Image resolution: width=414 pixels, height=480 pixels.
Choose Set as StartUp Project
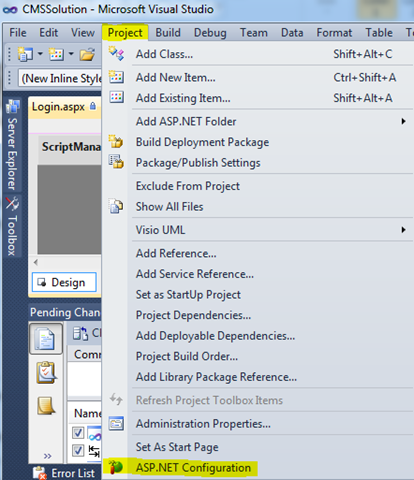pos(257,295)
